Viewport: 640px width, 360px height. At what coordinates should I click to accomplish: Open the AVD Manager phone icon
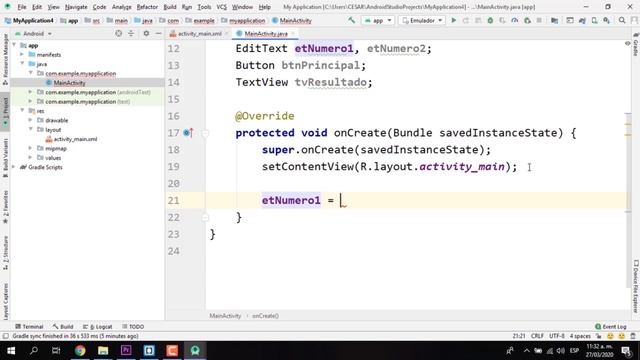(x=594, y=20)
